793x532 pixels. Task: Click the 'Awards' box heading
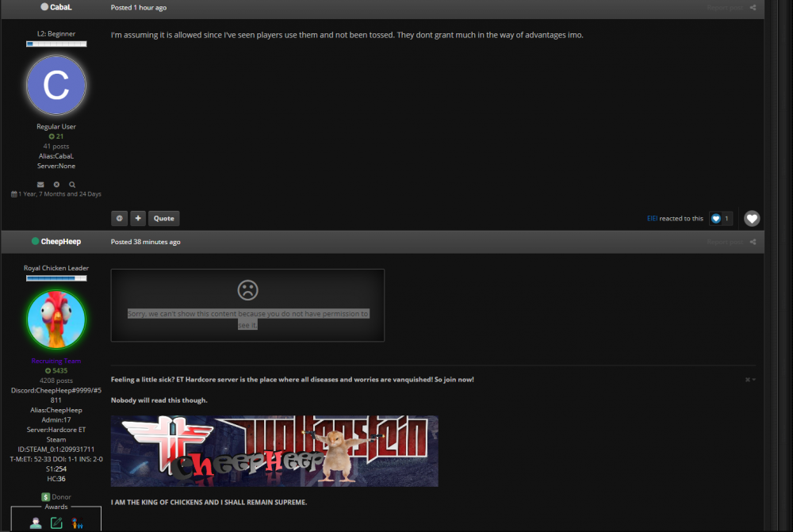[x=56, y=507]
